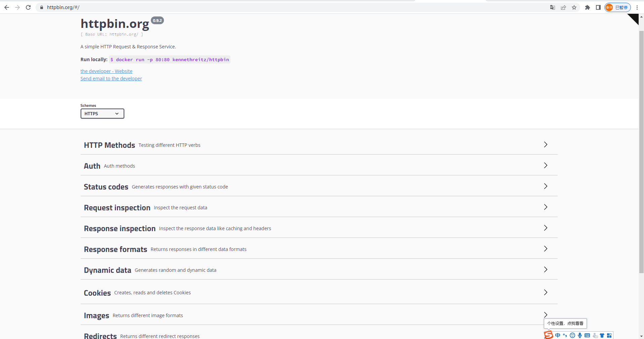644x339 pixels.
Task: Open the IME skin shirt icon
Action: pyautogui.click(x=602, y=335)
